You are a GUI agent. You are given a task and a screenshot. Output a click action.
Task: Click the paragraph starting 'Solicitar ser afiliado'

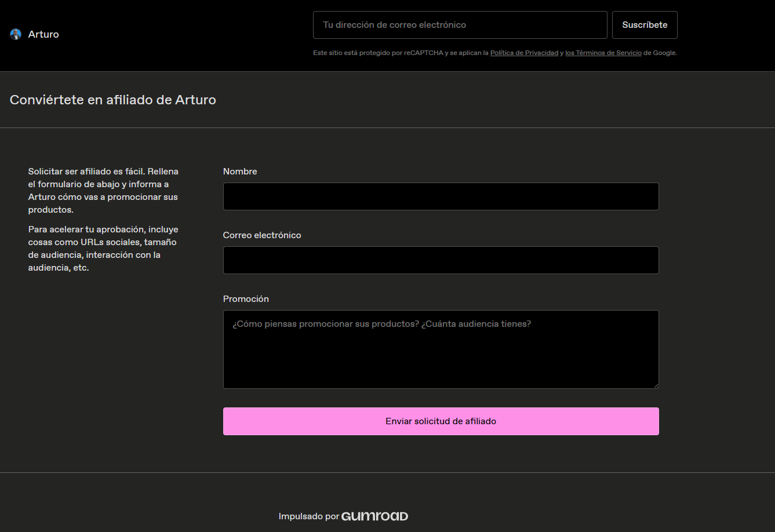coord(104,191)
